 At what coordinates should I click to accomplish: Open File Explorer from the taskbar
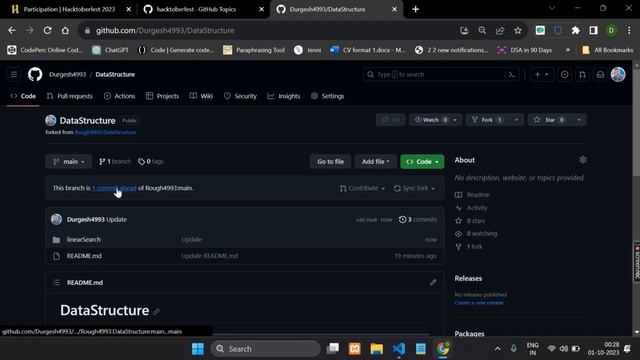pos(377,349)
